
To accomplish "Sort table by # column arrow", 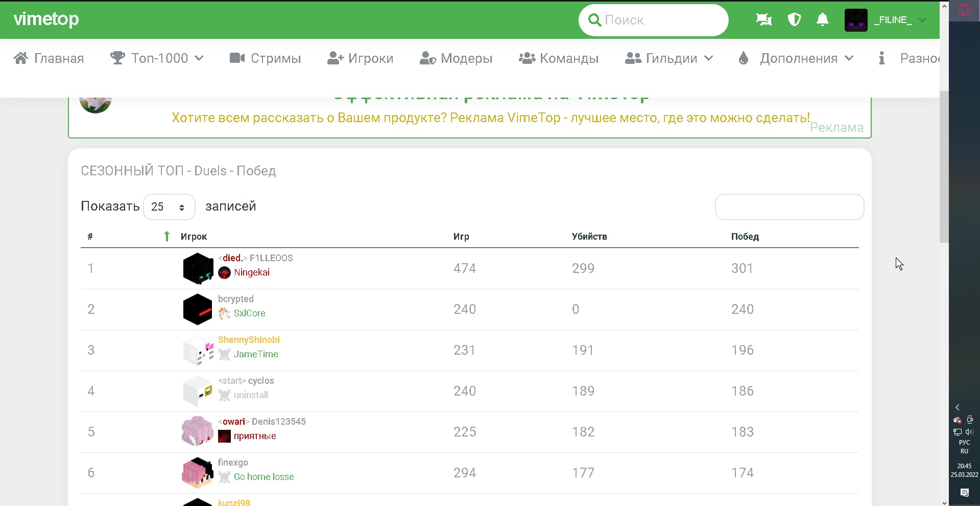I will point(166,236).
